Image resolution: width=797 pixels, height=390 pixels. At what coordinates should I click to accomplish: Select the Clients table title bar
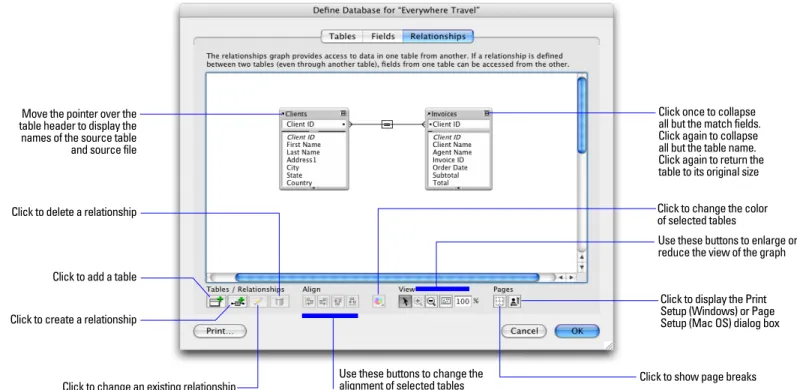[x=314, y=114]
